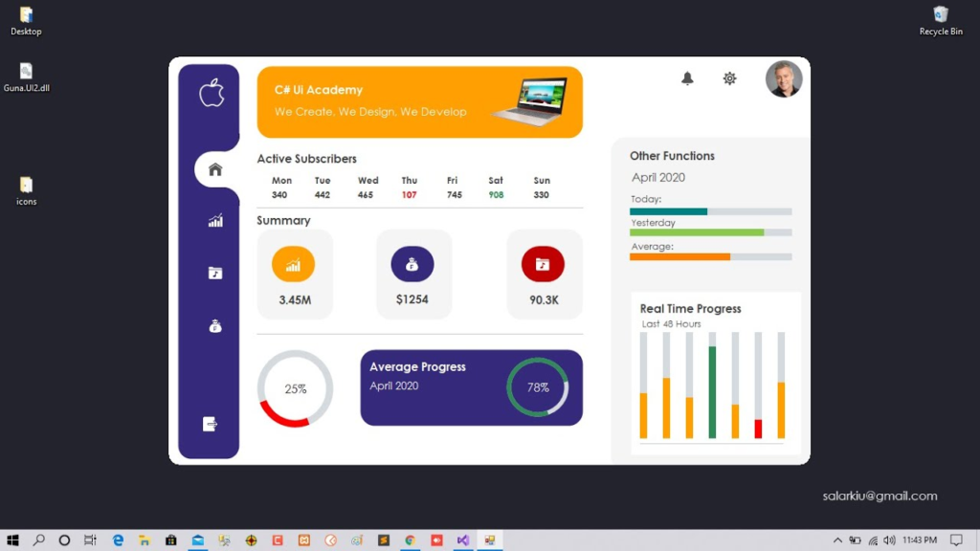This screenshot has height=551, width=980.
Task: Open the Action Center notifications
Action: click(x=956, y=540)
